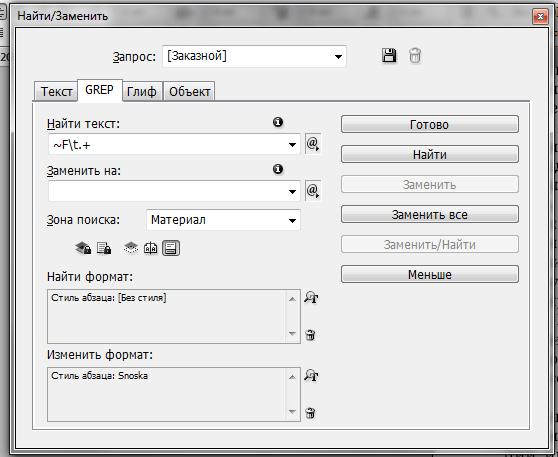Viewport: 558px width, 457px height.
Task: Open the Найти текст history dropdown arrow
Action: click(x=292, y=145)
